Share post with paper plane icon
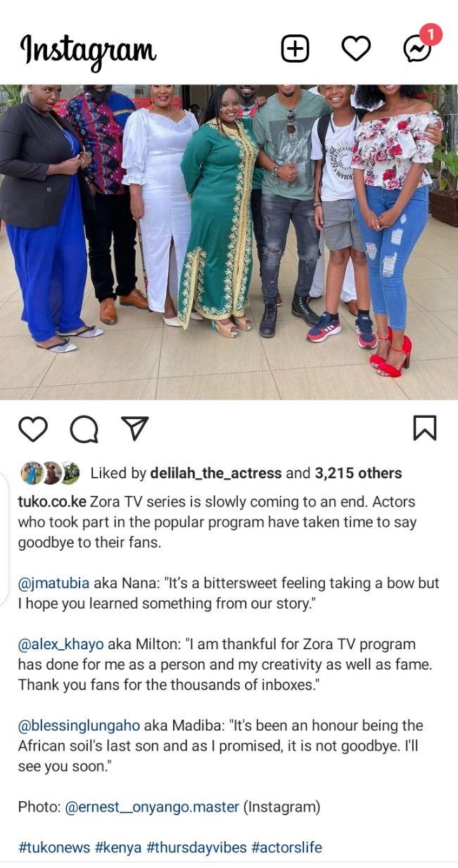Viewport: 458px width, 868px height. [x=135, y=428]
